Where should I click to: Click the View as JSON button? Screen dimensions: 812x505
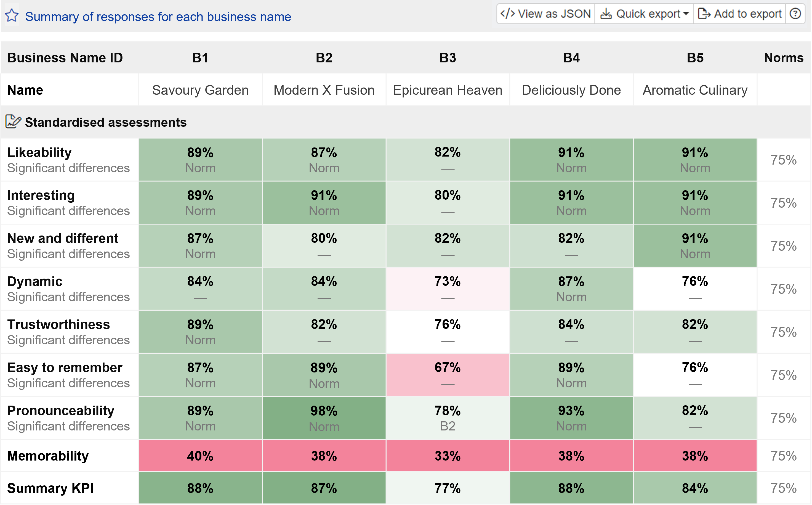point(546,14)
